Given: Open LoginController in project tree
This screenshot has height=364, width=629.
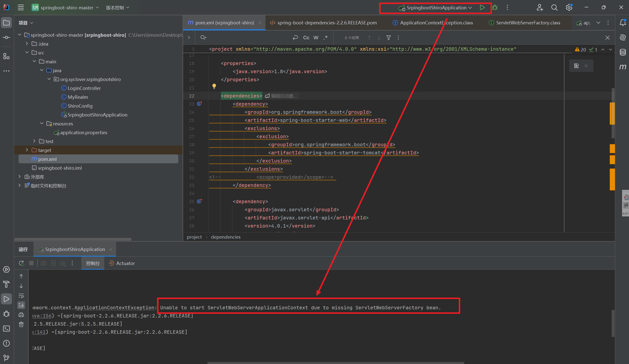Looking at the screenshot, I should click(x=84, y=88).
